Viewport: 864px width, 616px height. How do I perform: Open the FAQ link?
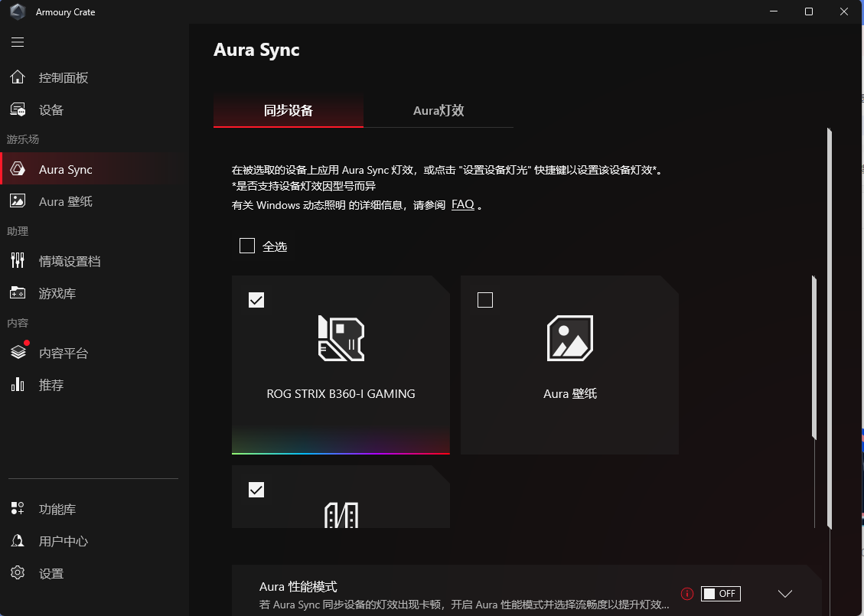[462, 205]
